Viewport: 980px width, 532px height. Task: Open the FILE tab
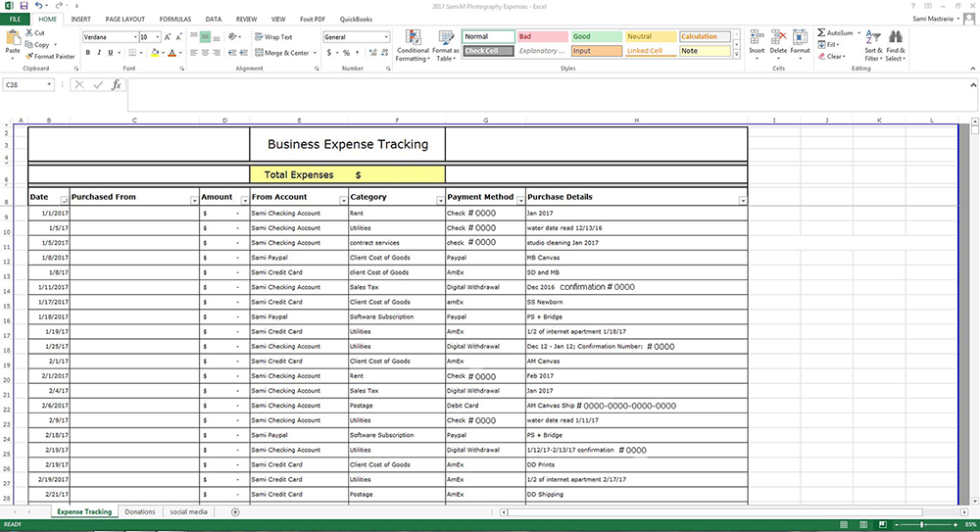click(15, 20)
